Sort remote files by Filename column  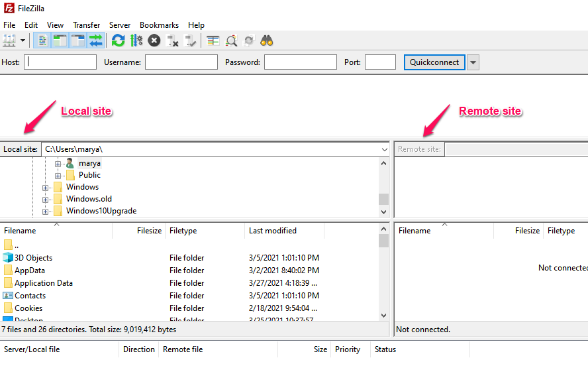(444, 231)
